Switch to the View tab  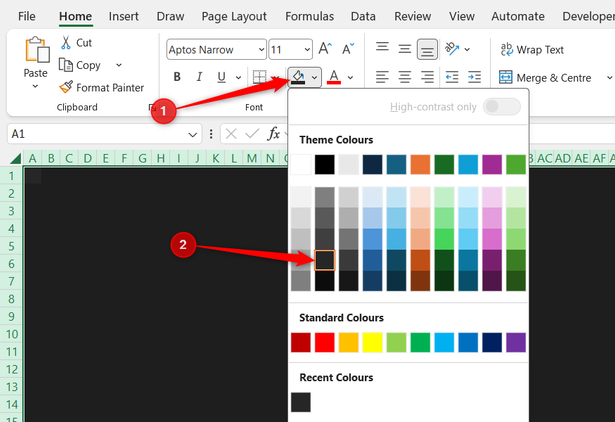pyautogui.click(x=462, y=16)
